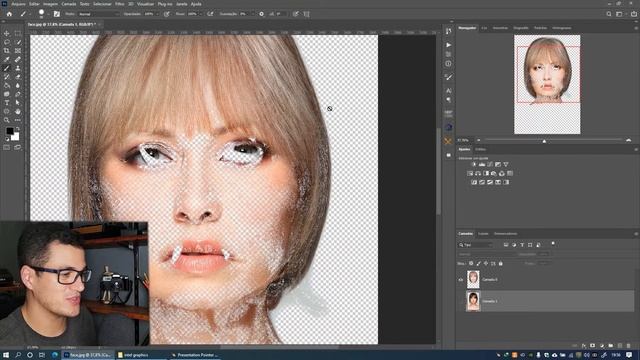Select the Eraser tool
640x360 pixels.
tap(18, 77)
